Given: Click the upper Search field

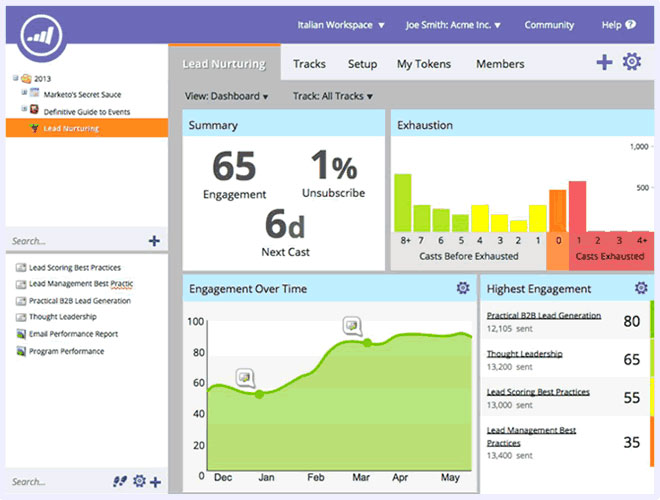Looking at the screenshot, I should tap(76, 241).
